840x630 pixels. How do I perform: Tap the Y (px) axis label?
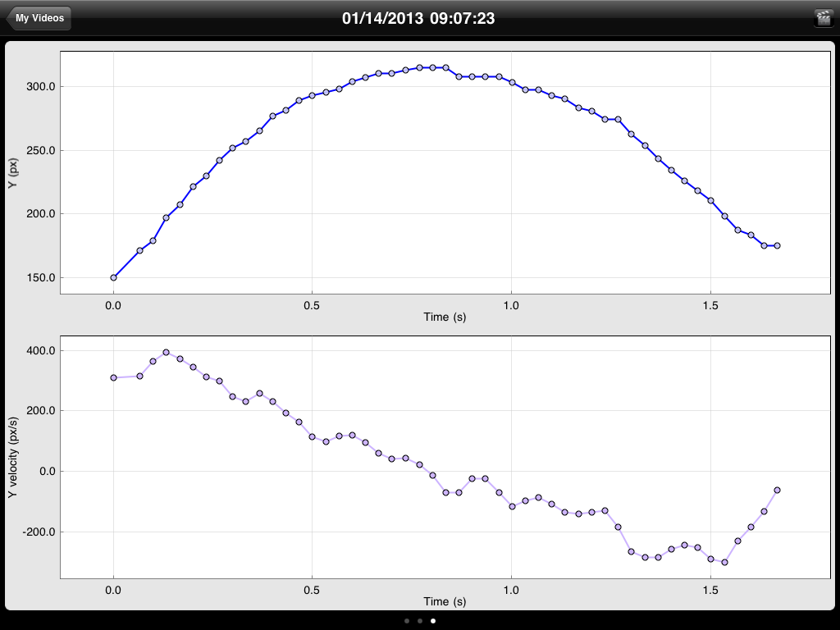coord(13,172)
